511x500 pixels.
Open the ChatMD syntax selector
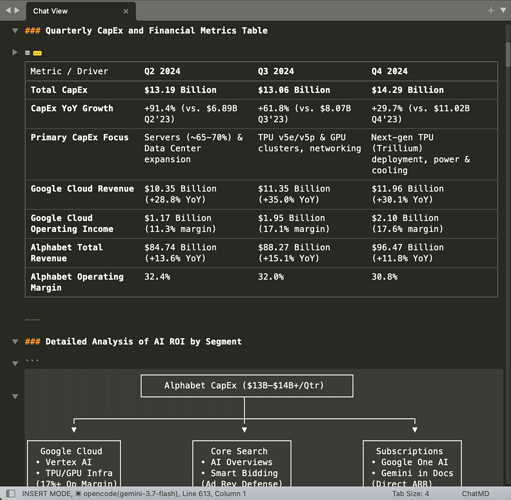pos(475,494)
